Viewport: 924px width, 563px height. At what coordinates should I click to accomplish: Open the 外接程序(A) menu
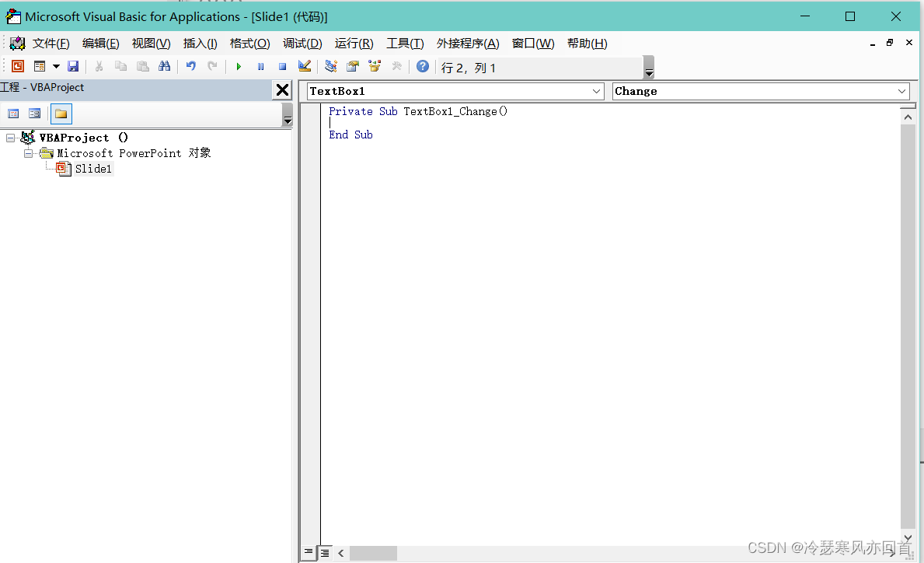(468, 44)
